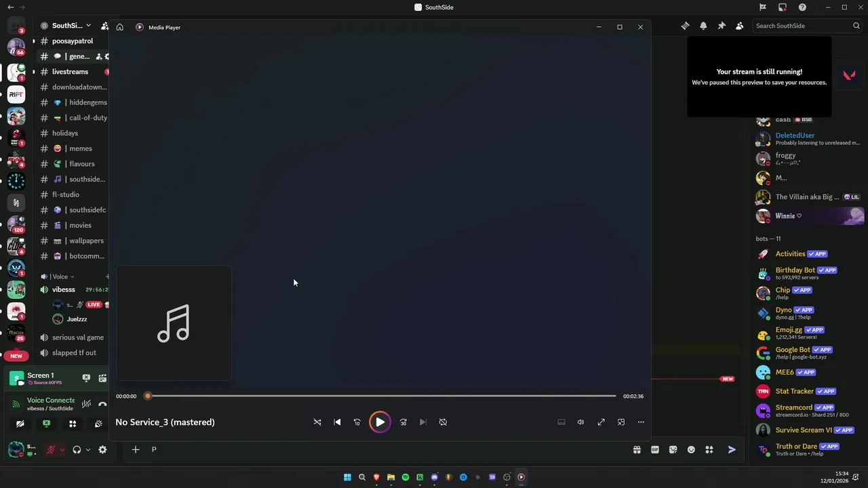Open Media Player volume control
This screenshot has height=488, width=868.
pyautogui.click(x=580, y=422)
